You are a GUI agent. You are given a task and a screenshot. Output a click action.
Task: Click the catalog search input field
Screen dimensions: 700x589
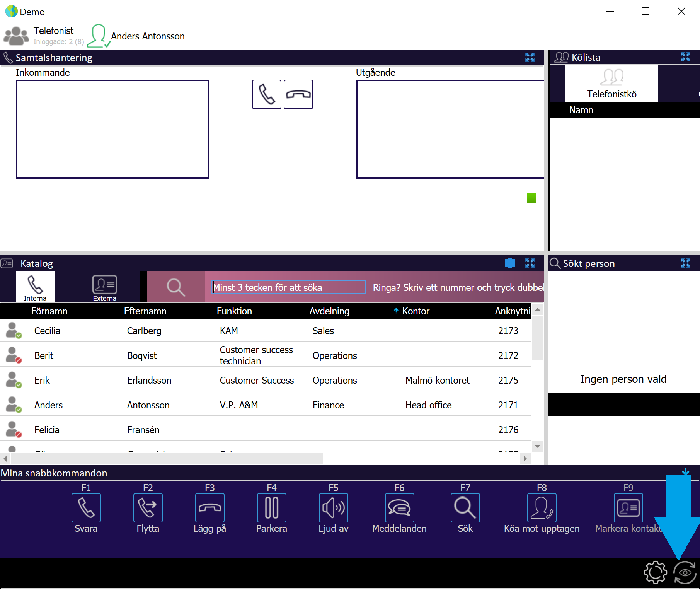point(289,287)
